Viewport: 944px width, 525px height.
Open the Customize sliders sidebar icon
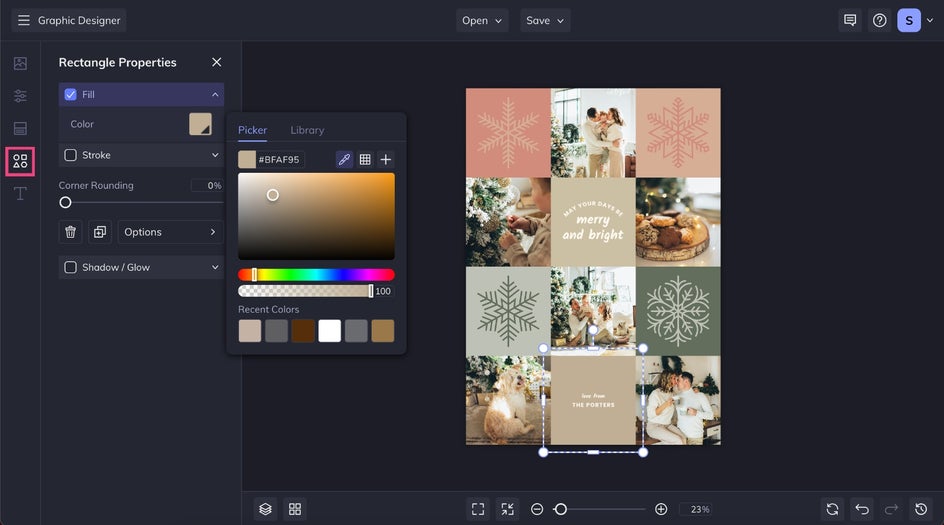pyautogui.click(x=20, y=96)
